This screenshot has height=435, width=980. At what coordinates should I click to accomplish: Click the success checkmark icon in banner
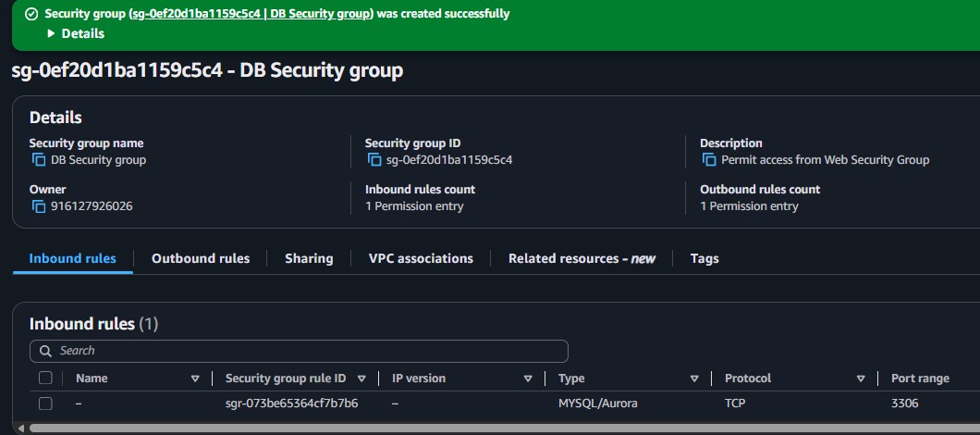point(31,13)
